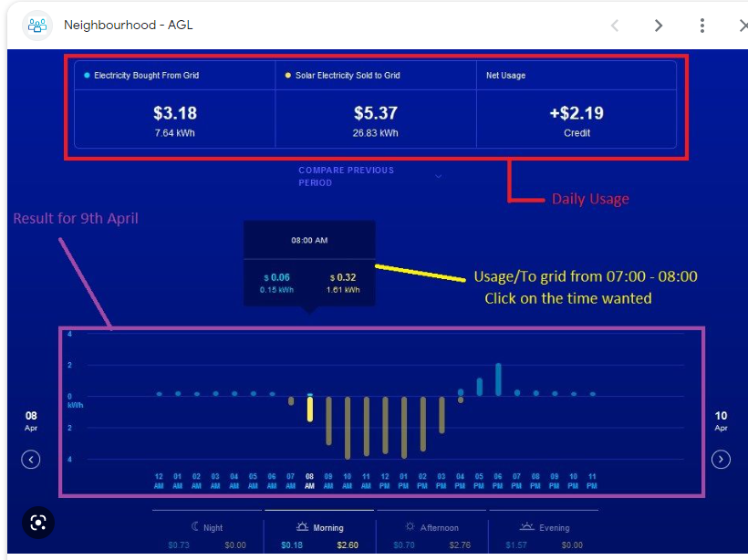Click the left arrow to view 08 Apr
The image size is (748, 560).
(x=30, y=461)
